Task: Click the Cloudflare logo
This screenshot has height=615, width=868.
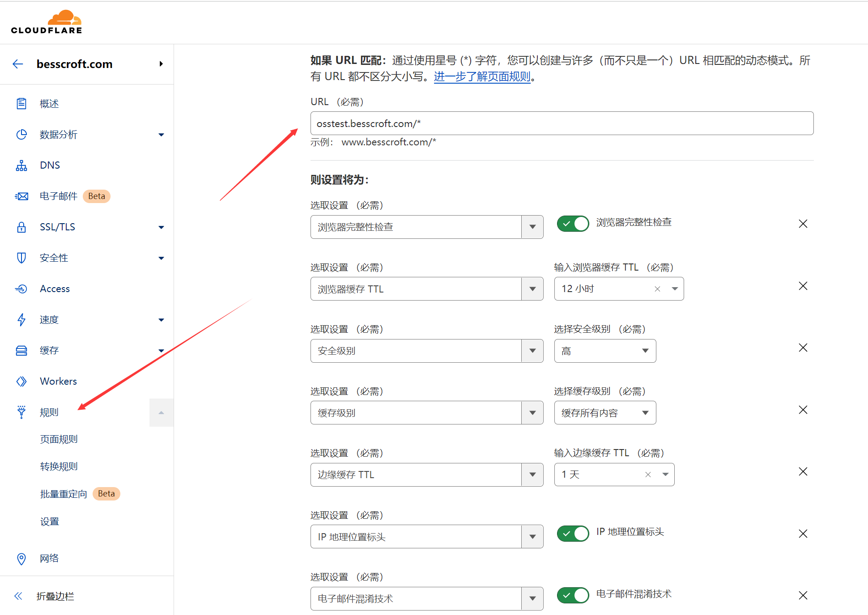Action: 47,22
